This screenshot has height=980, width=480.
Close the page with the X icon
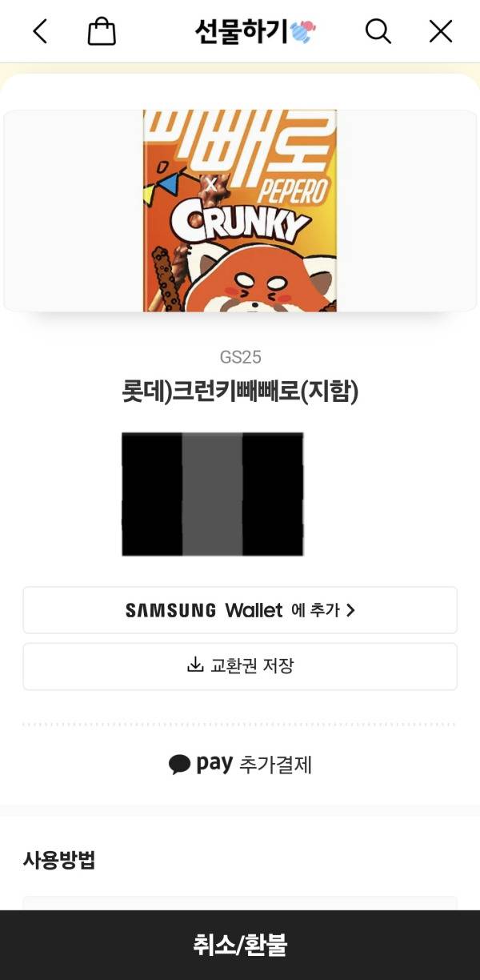point(441,31)
